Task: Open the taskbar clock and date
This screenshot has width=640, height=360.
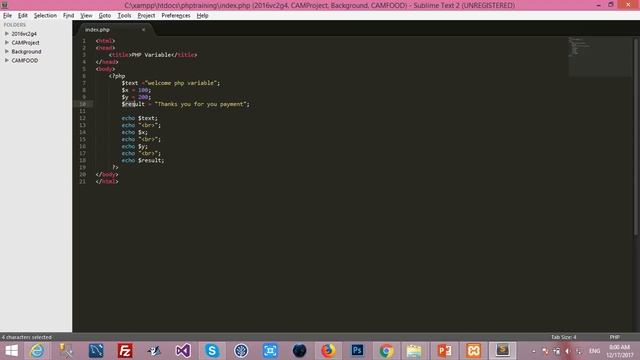Action: tap(620, 351)
